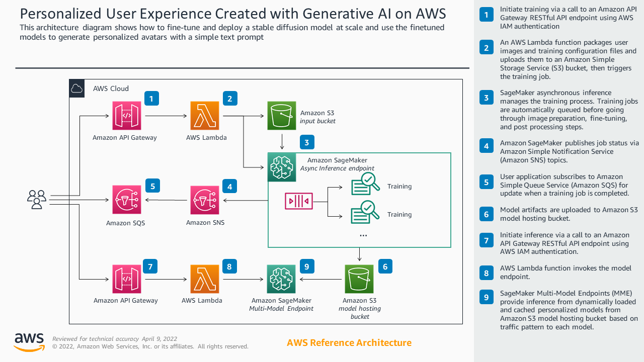644x362 pixels.
Task: Click the AWS Lambda icon pointing to S3 input bucket
Action: point(205,116)
